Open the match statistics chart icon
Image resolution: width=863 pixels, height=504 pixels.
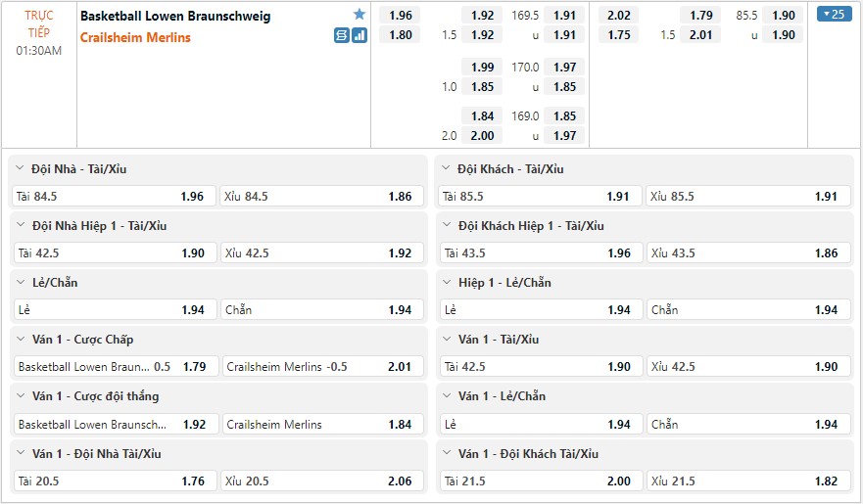point(360,36)
